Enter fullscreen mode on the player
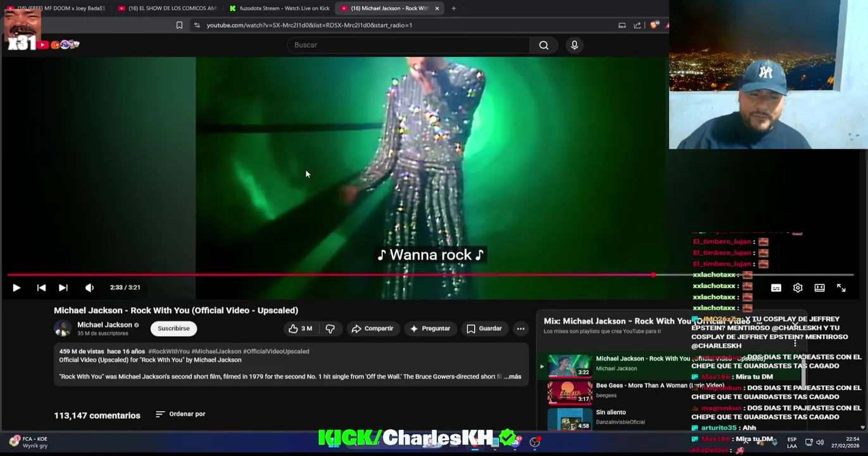The image size is (868, 456). click(x=841, y=288)
